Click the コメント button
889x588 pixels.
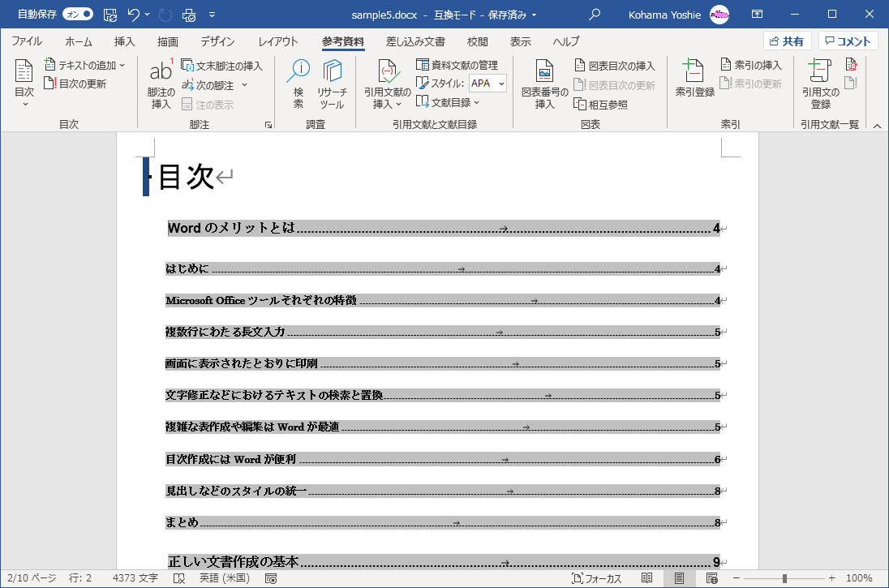click(x=848, y=41)
